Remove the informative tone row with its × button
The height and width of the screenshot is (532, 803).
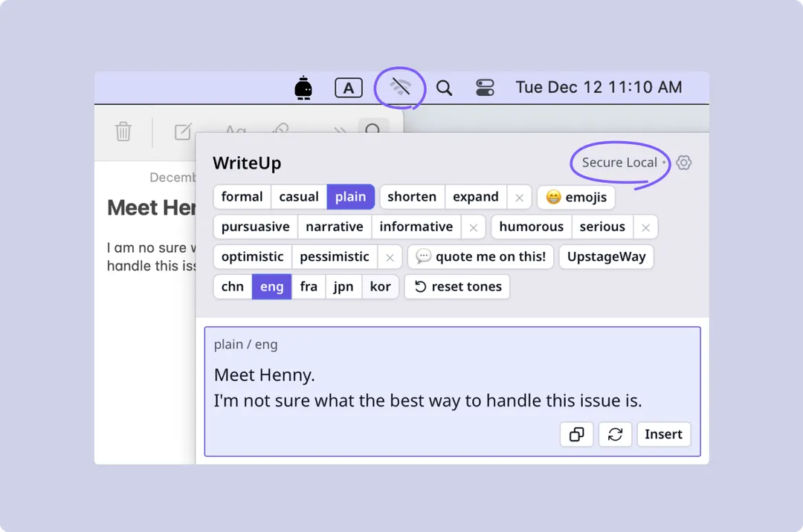(473, 227)
